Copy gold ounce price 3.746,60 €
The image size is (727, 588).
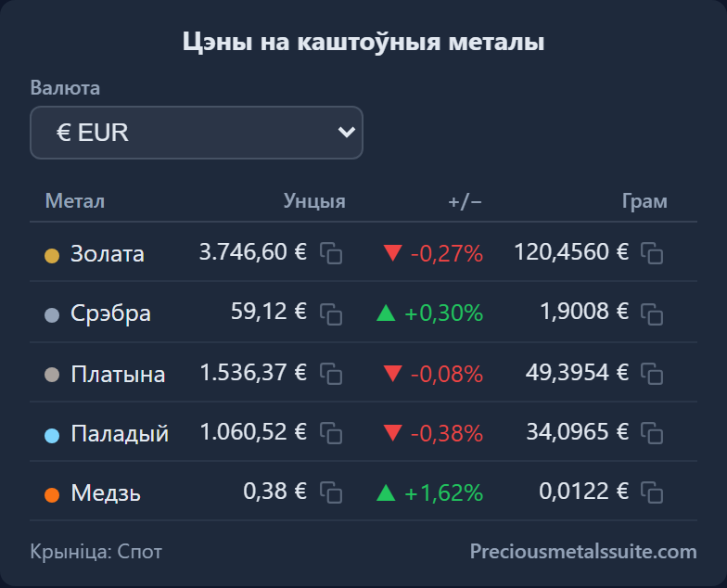[x=331, y=253]
